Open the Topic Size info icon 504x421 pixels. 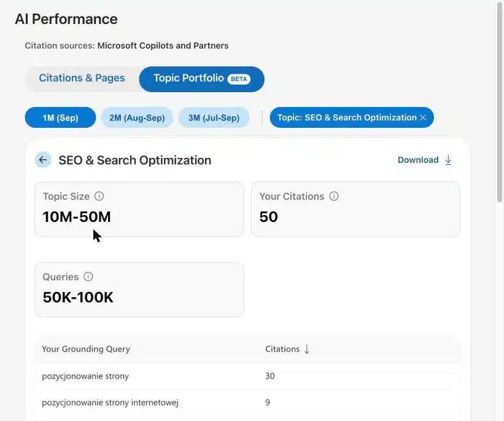[99, 196]
